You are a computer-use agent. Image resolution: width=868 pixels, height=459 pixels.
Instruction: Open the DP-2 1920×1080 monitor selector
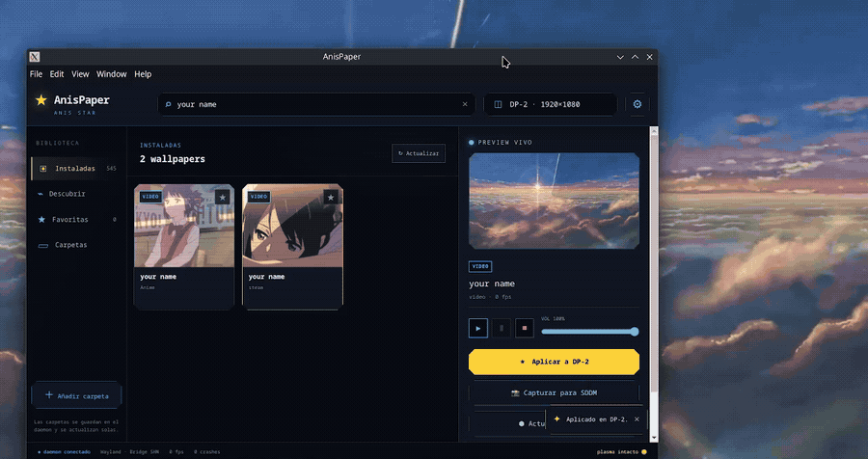(x=551, y=104)
